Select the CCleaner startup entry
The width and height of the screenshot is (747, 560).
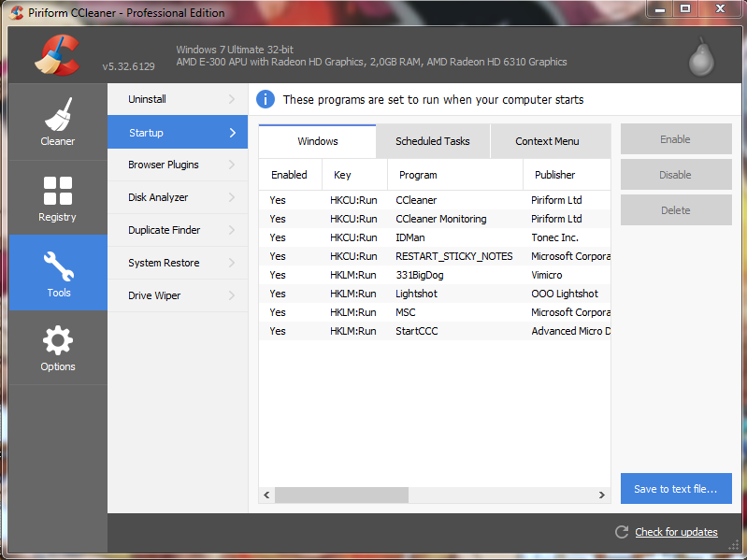(435, 200)
